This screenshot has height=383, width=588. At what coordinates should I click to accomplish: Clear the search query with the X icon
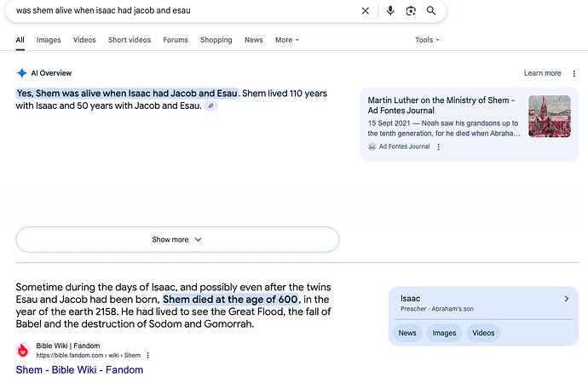(366, 11)
